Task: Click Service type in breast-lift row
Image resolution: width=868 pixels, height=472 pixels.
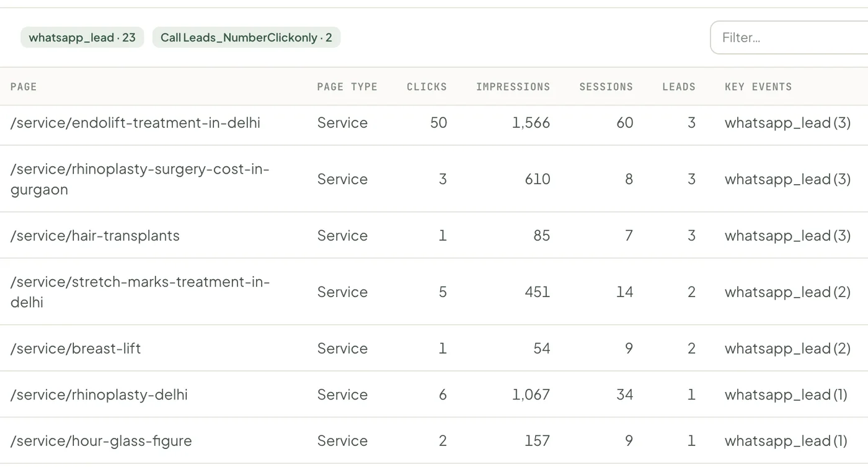Action: [342, 349]
